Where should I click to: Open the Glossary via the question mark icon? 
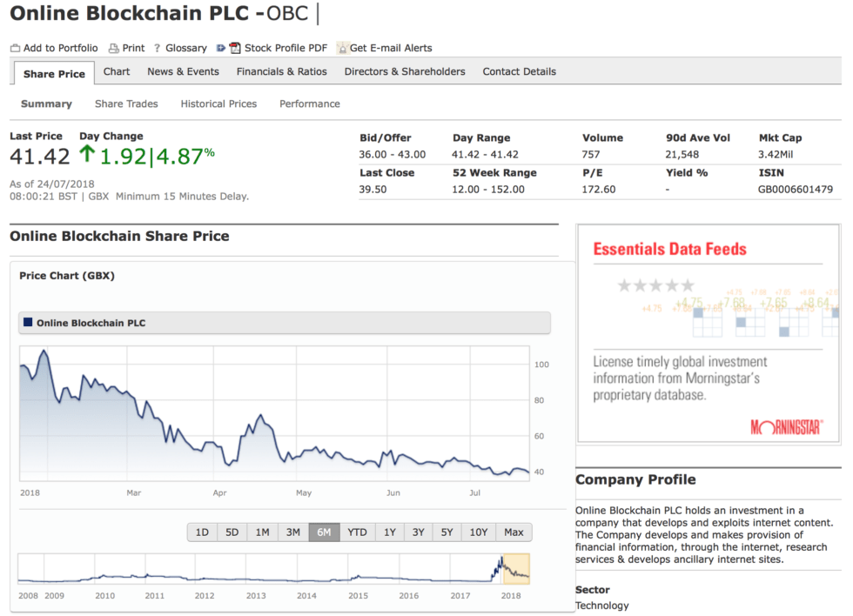(x=157, y=48)
